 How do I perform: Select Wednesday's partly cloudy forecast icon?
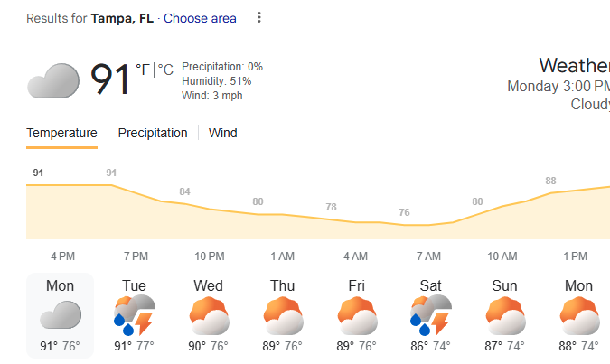tap(209, 315)
